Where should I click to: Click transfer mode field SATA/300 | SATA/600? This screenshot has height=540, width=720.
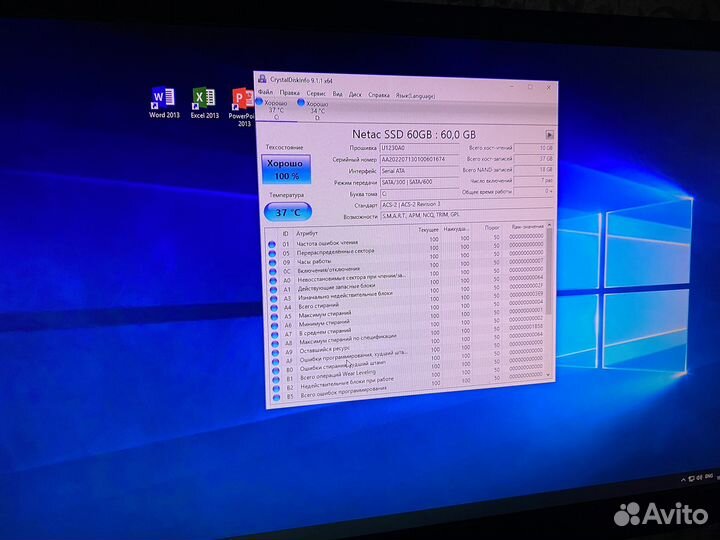[x=419, y=182]
